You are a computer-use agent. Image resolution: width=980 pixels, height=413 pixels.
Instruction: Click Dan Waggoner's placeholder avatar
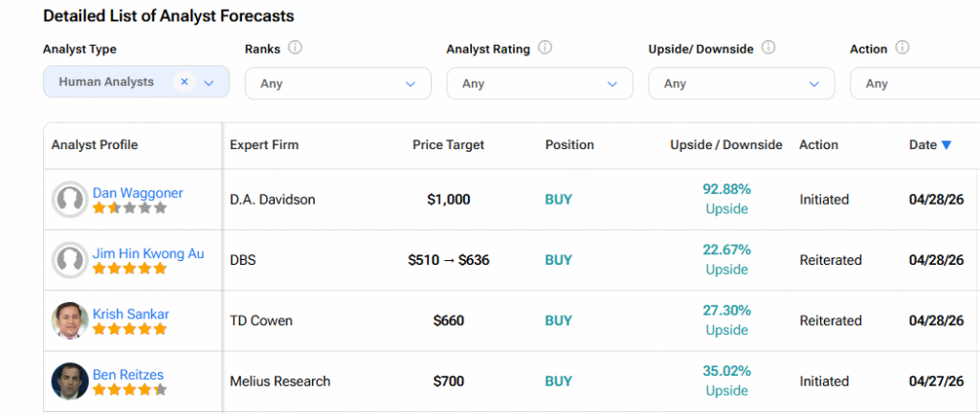point(70,200)
